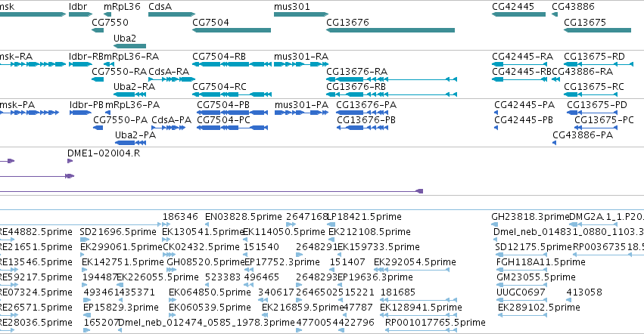
Task: Select the GM23055.5prime EST label
Action: [x=536, y=277]
